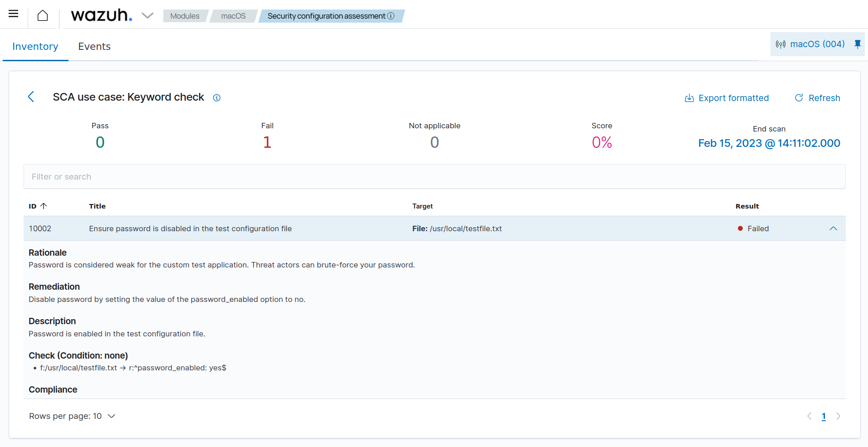Click the wazuh logo
The image size is (868, 447).
coord(102,15)
